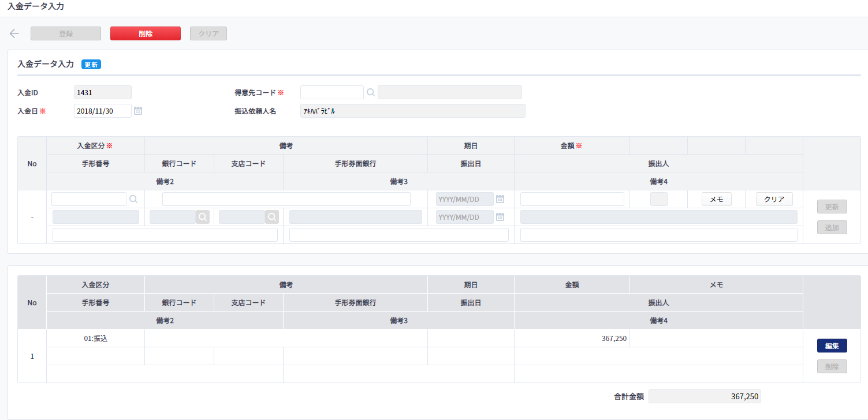This screenshot has height=420, width=868.
Task: Click the 入金区分 header in the lower table
Action: coord(96,285)
